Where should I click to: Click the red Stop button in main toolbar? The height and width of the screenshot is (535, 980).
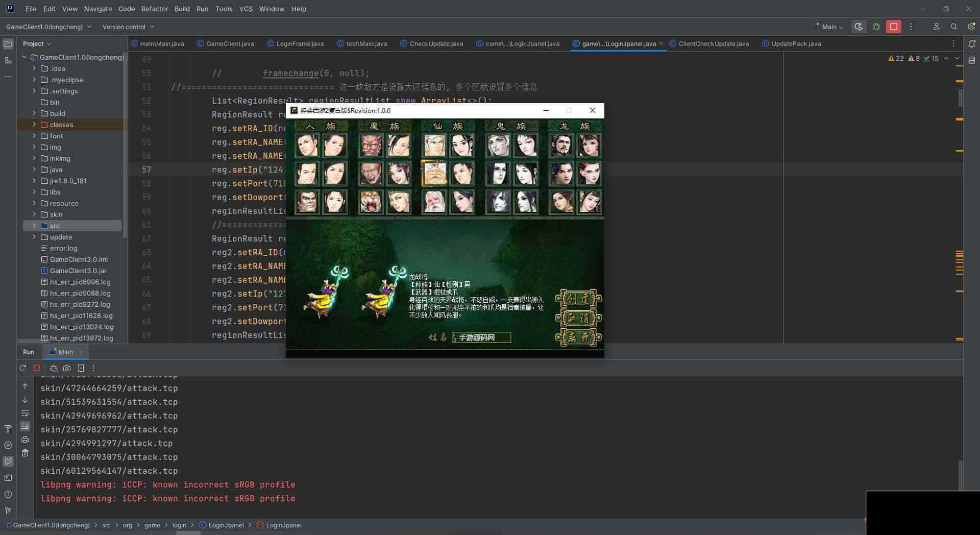[x=893, y=27]
